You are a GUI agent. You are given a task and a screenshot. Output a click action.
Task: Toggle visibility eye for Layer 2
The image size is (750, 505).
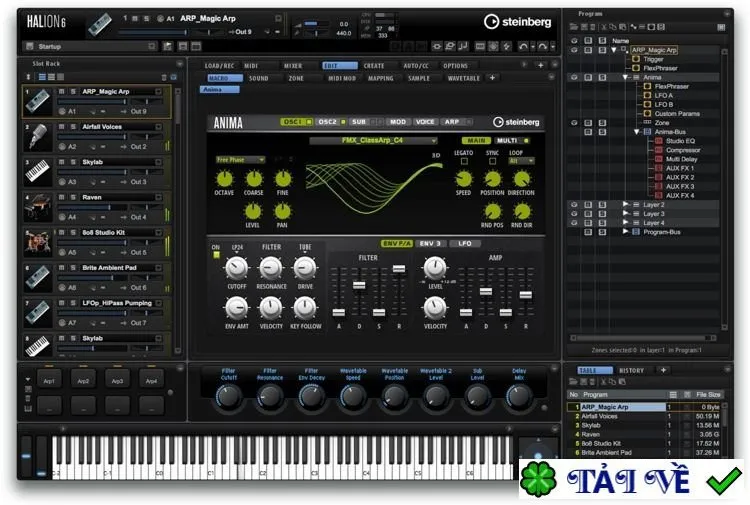pos(574,205)
